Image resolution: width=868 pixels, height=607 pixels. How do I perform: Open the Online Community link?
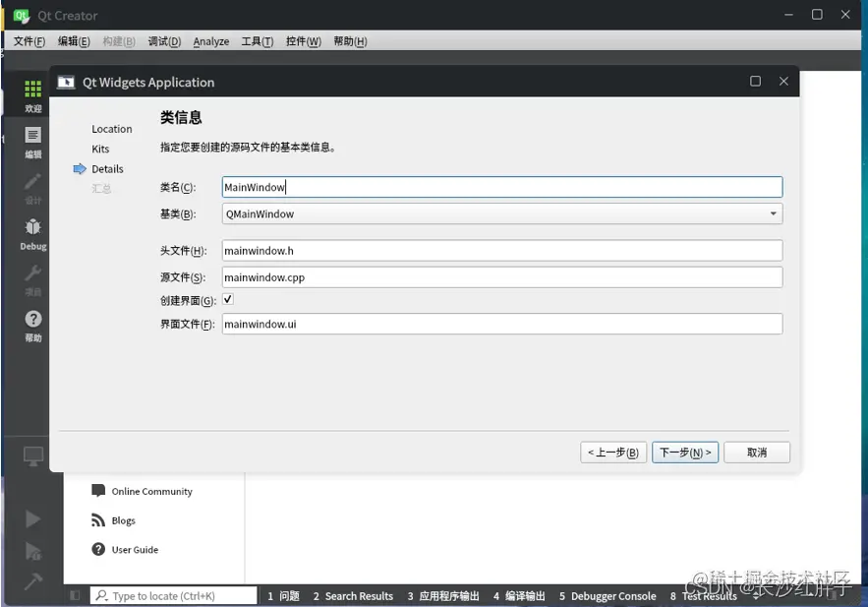pyautogui.click(x=151, y=491)
